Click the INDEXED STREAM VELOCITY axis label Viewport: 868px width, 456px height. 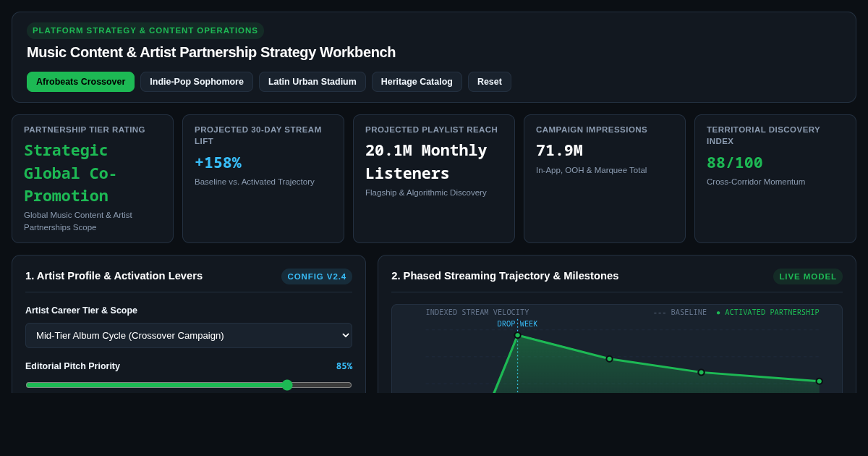tap(477, 313)
